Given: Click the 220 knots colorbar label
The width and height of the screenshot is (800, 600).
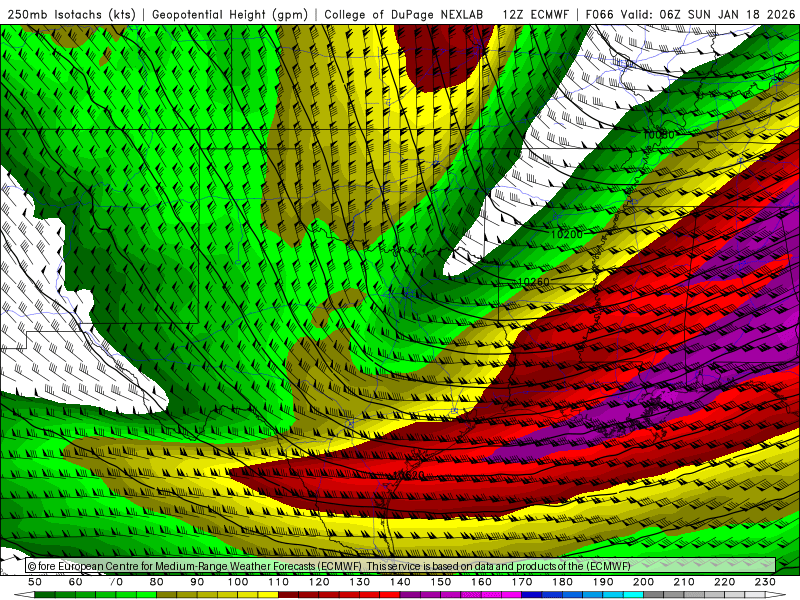Looking at the screenshot, I should 724,582.
